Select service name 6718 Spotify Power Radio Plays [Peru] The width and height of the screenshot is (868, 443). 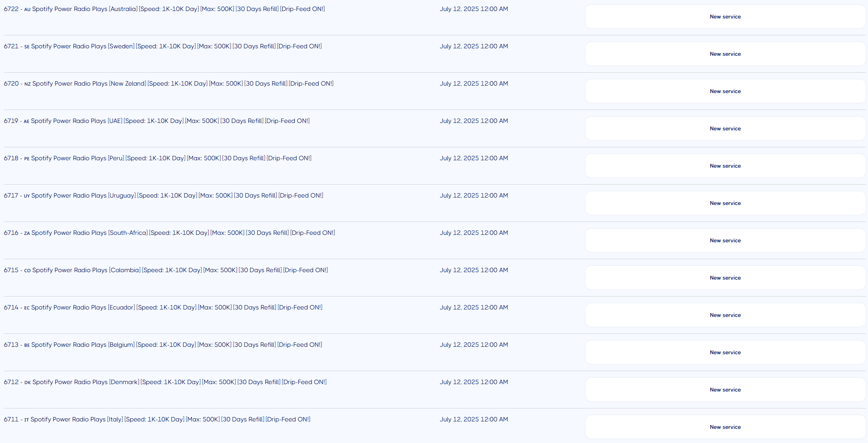point(158,158)
